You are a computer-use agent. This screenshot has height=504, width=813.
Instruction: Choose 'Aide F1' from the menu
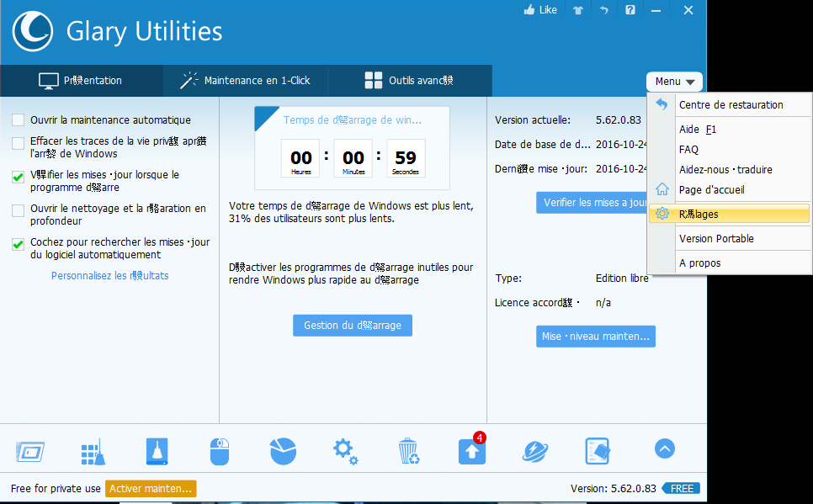pos(729,129)
